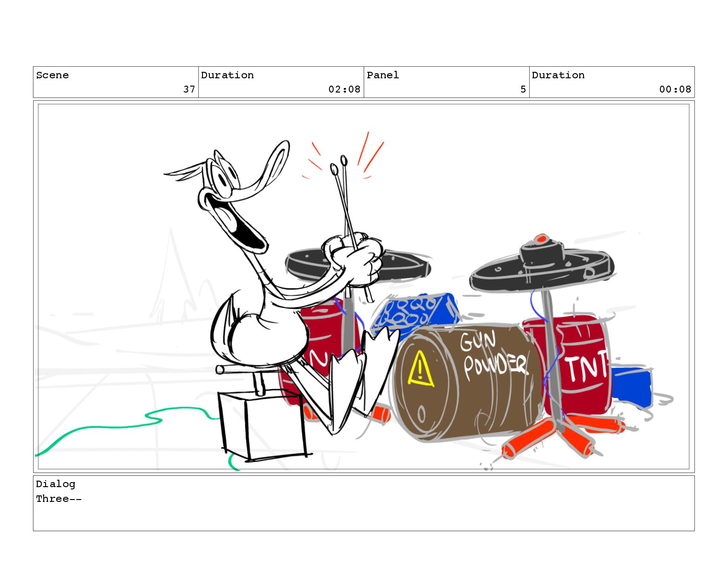Click the Dialog label
This screenshot has width=728, height=564.
point(56,484)
